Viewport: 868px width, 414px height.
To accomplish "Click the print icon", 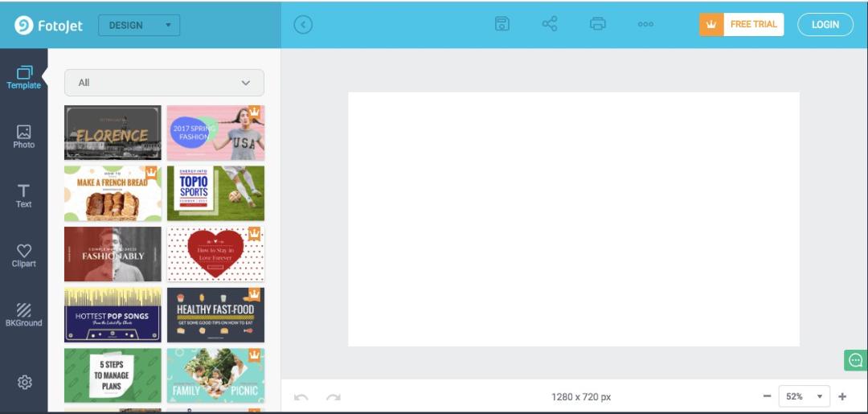I will point(597,24).
